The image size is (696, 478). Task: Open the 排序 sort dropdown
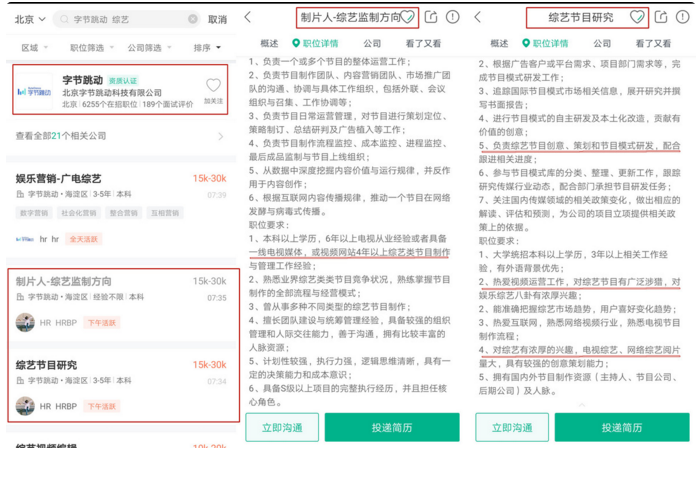[x=207, y=47]
